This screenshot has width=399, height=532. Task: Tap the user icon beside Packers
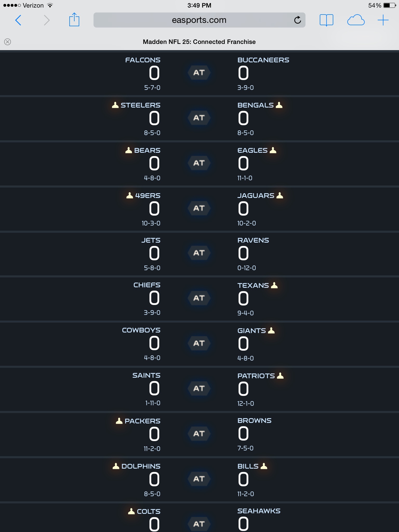(119, 421)
